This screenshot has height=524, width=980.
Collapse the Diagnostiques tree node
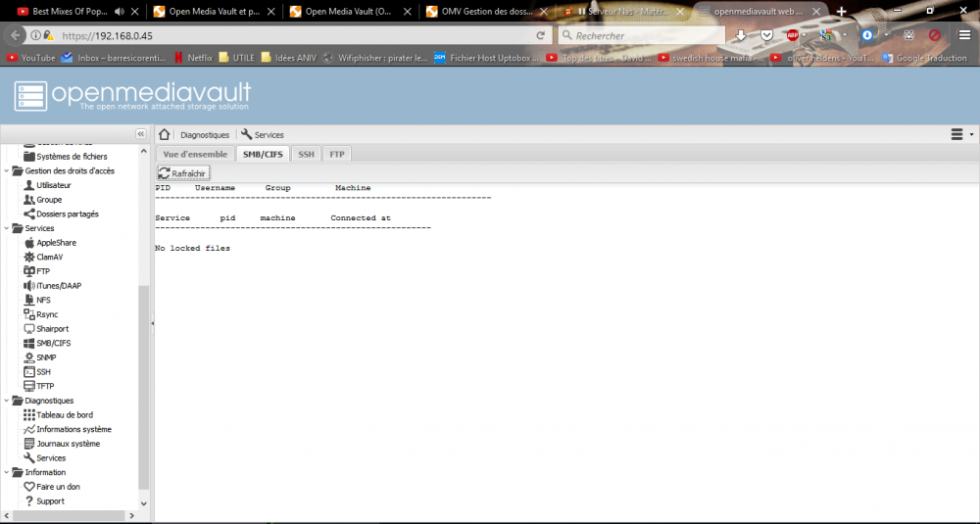6,401
